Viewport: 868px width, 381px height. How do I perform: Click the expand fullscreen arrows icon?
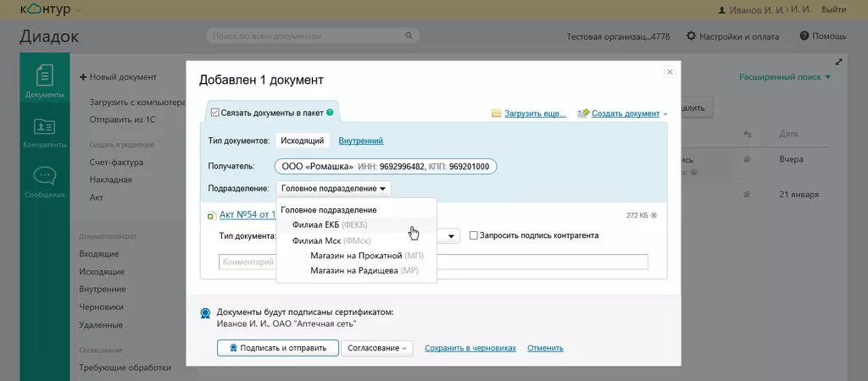pos(838,62)
